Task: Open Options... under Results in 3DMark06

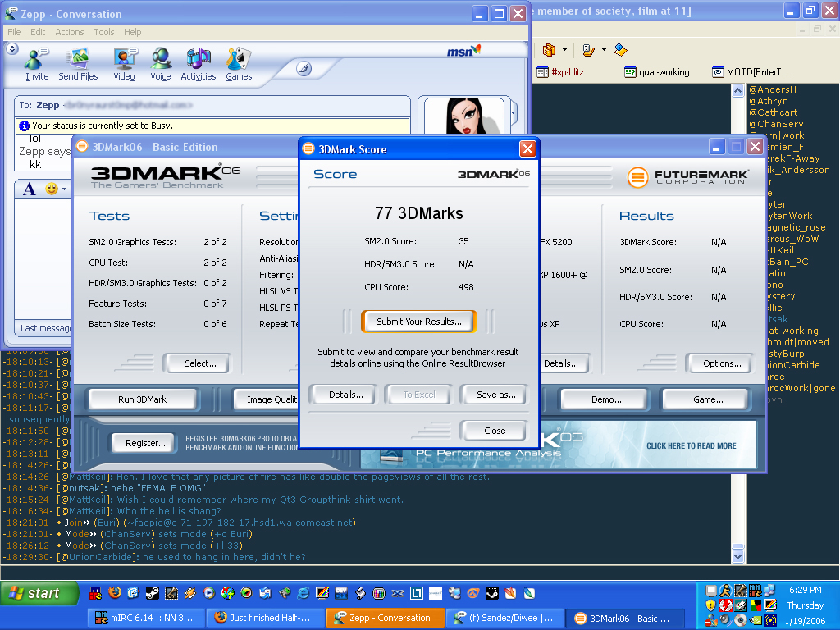Action: tap(722, 363)
